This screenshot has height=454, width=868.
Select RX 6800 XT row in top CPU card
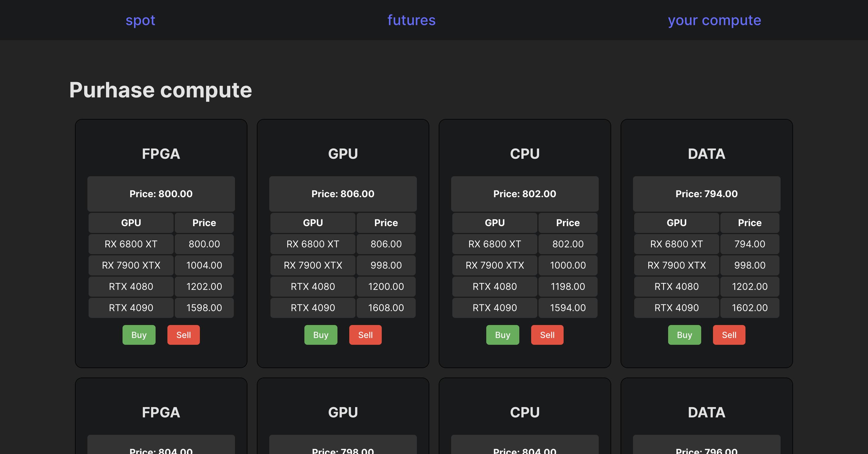(x=494, y=244)
